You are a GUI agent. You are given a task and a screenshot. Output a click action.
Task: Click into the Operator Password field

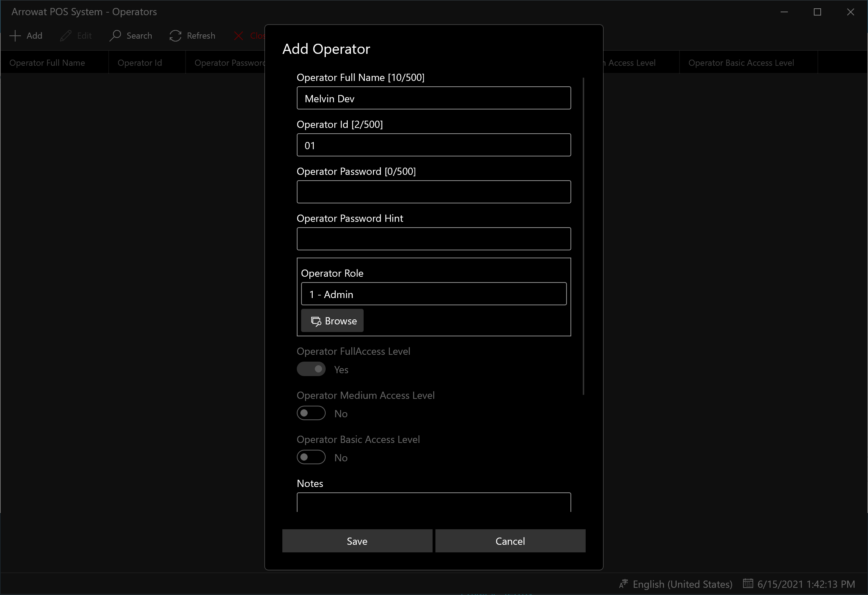pyautogui.click(x=433, y=192)
